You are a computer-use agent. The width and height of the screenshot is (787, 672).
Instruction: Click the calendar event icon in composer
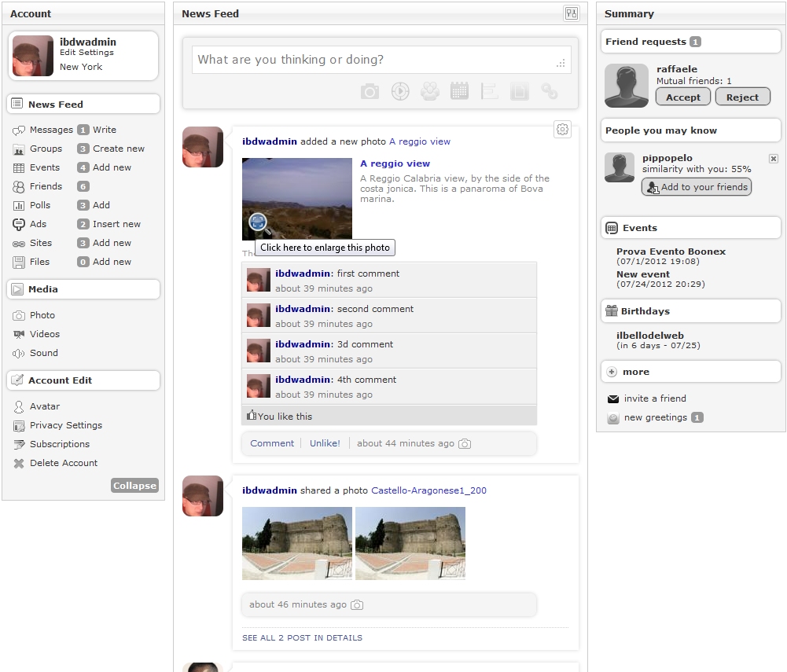pyautogui.click(x=459, y=91)
